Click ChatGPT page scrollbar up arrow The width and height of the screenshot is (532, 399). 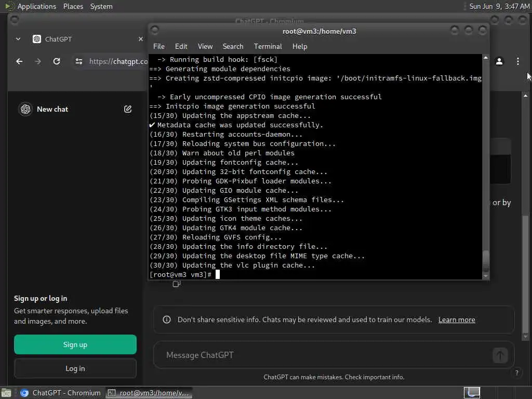(525, 96)
